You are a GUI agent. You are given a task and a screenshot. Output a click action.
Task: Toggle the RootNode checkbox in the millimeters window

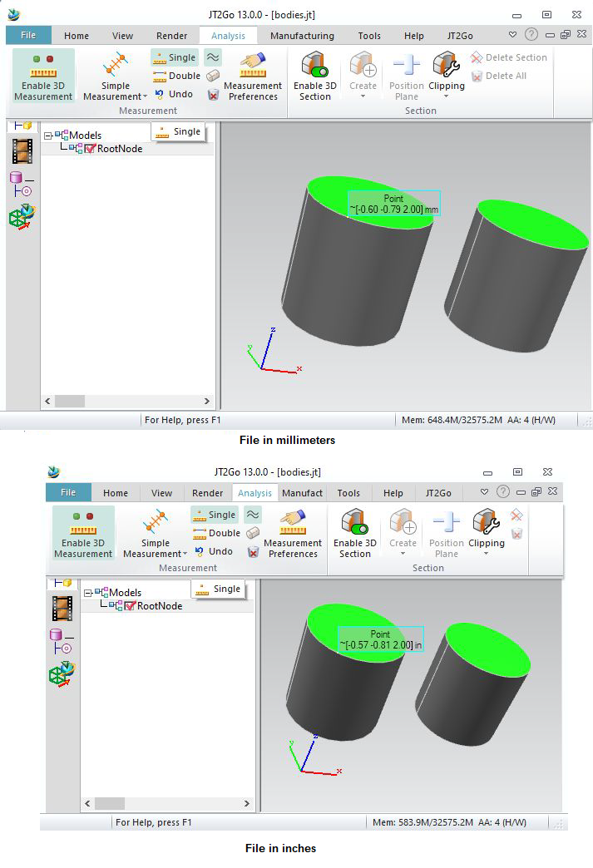click(x=91, y=149)
